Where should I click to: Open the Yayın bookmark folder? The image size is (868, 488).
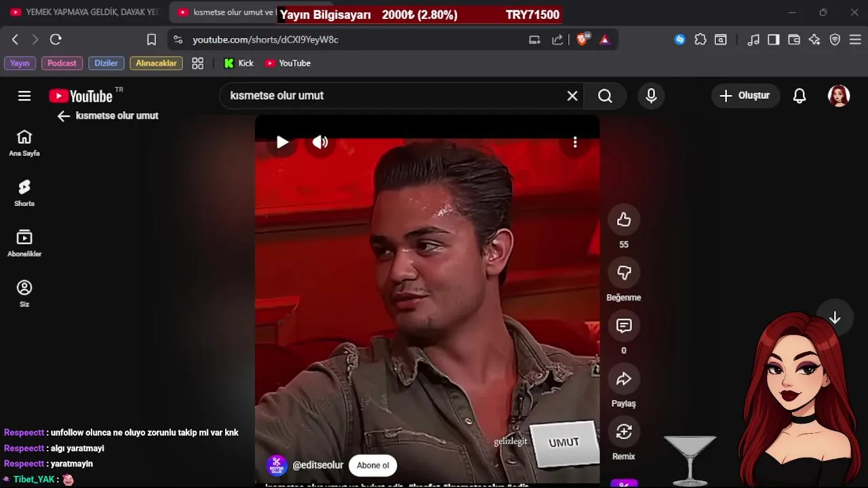(x=20, y=63)
